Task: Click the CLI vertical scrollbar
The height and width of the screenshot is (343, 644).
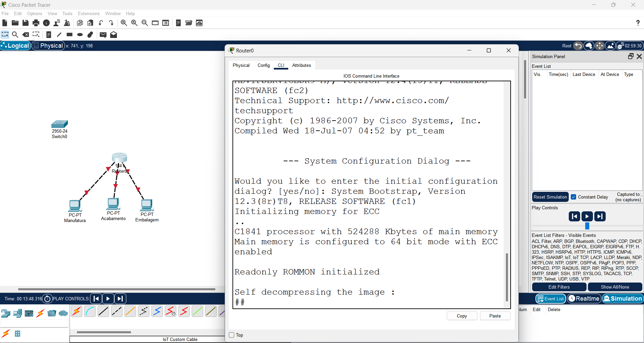Action: click(507, 277)
